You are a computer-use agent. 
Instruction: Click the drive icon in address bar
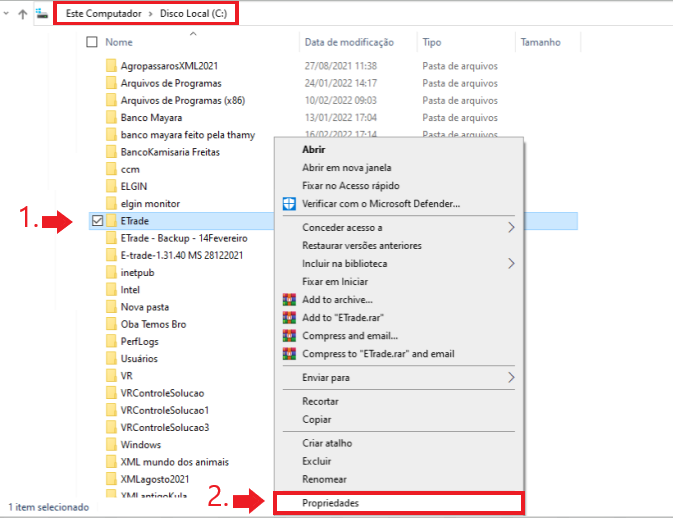tap(42, 13)
